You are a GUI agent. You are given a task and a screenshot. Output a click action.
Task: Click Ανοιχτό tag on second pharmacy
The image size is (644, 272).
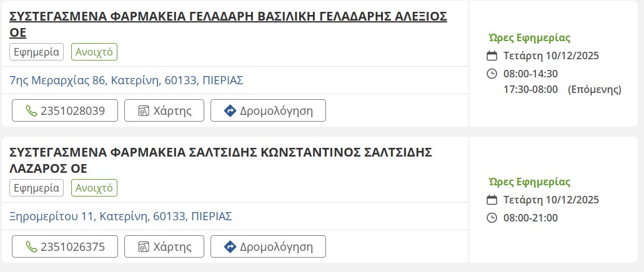point(94,187)
